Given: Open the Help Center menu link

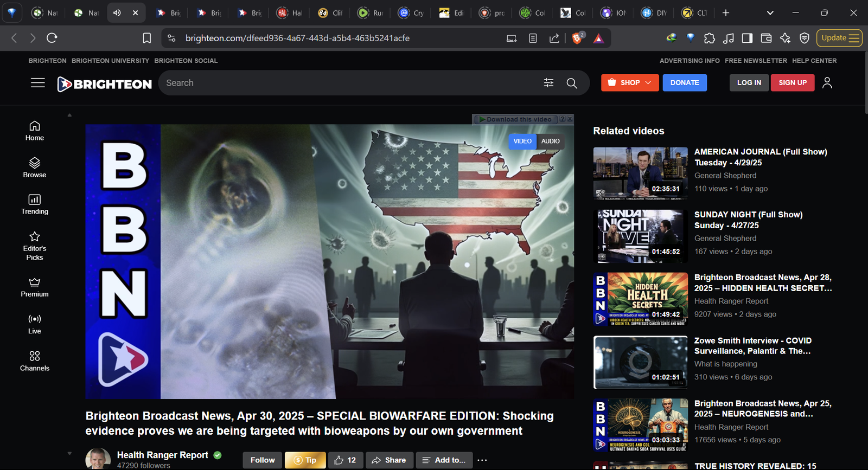Looking at the screenshot, I should [814, 61].
